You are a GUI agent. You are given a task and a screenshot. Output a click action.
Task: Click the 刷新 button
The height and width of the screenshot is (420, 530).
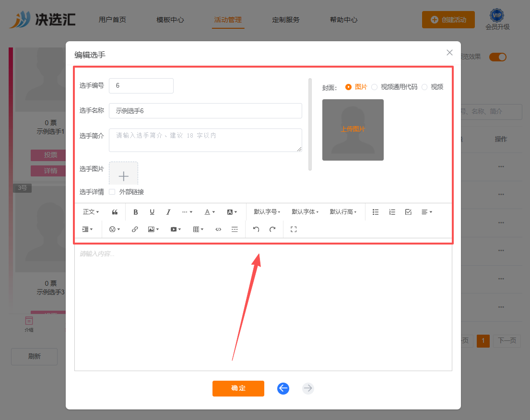pyautogui.click(x=34, y=357)
